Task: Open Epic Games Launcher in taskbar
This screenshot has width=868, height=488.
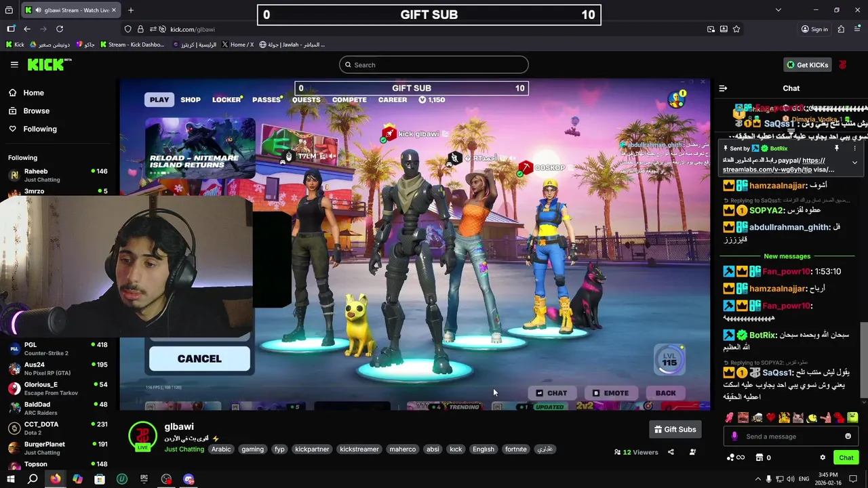Action: (x=144, y=479)
